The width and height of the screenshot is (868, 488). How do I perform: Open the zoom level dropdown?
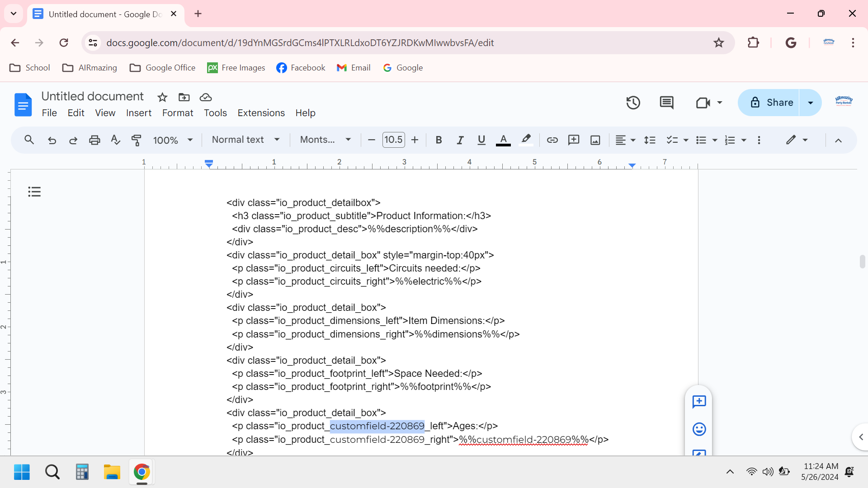click(x=173, y=140)
